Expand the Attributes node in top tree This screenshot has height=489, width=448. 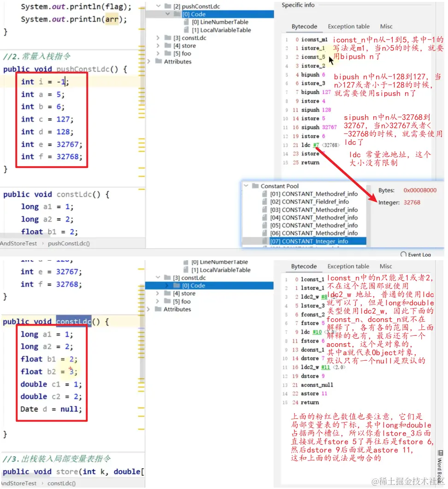point(149,61)
